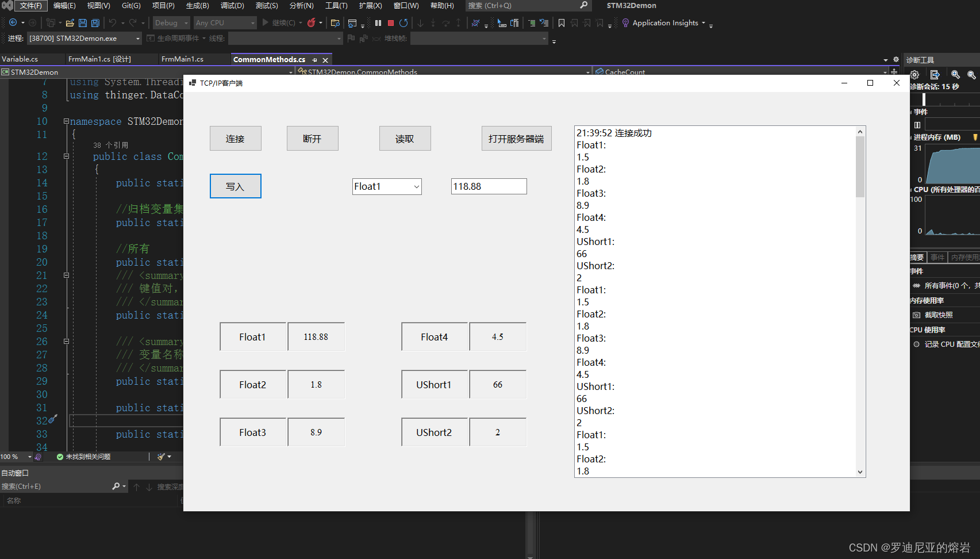Screen dimensions: 980x559
Task: Click the UShort1 value box showing 66
Action: click(x=498, y=385)
